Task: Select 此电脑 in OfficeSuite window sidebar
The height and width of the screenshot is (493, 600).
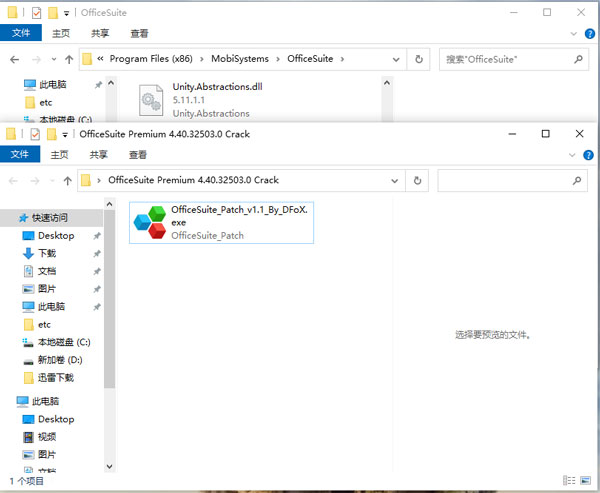Action: 52,84
